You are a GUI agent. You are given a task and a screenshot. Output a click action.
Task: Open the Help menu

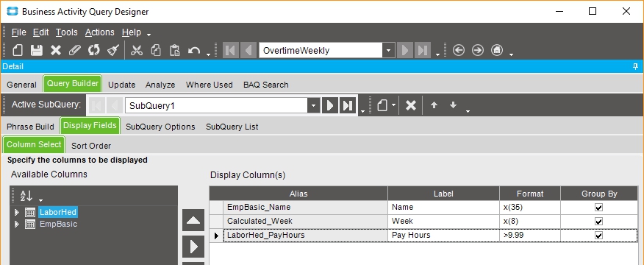[x=132, y=32]
